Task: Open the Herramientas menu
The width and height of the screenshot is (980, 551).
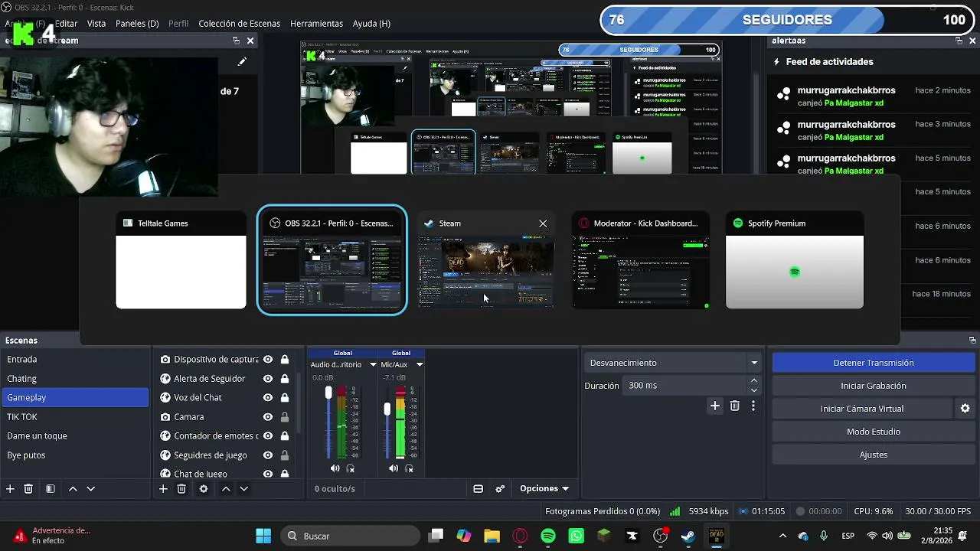Action: pos(316,24)
